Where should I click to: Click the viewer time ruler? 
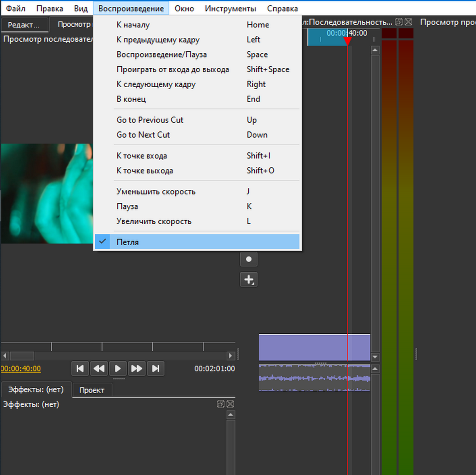coord(118,346)
